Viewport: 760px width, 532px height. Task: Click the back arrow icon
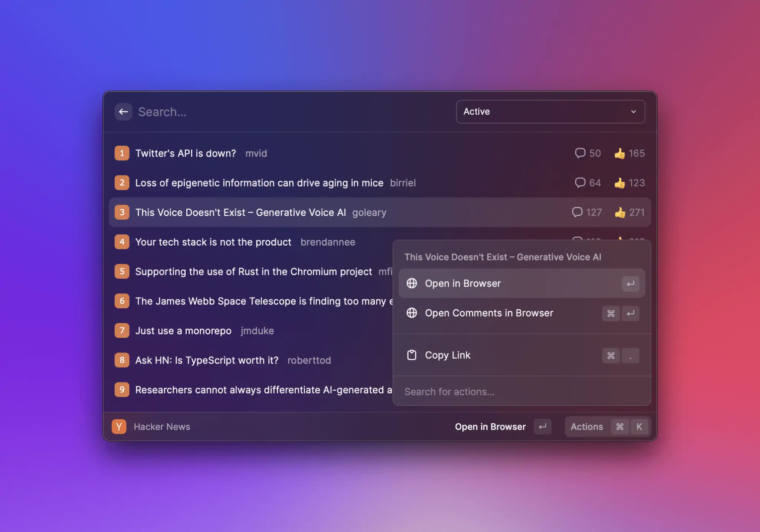pos(124,112)
